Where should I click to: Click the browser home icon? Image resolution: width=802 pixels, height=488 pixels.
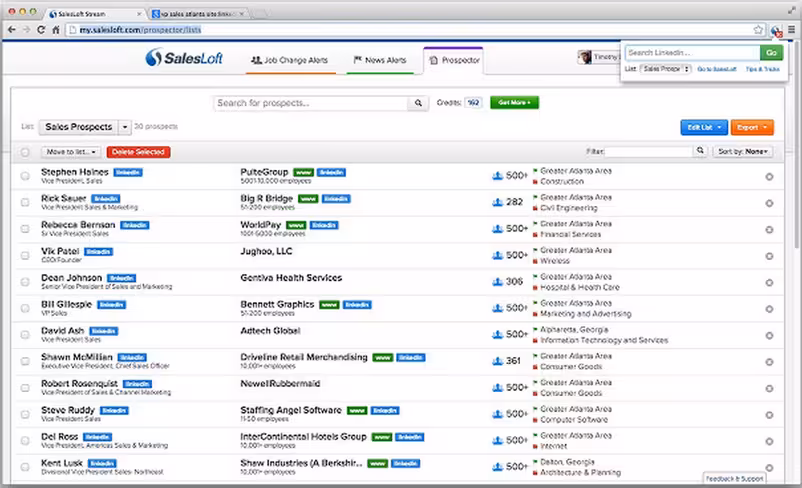pos(56,30)
